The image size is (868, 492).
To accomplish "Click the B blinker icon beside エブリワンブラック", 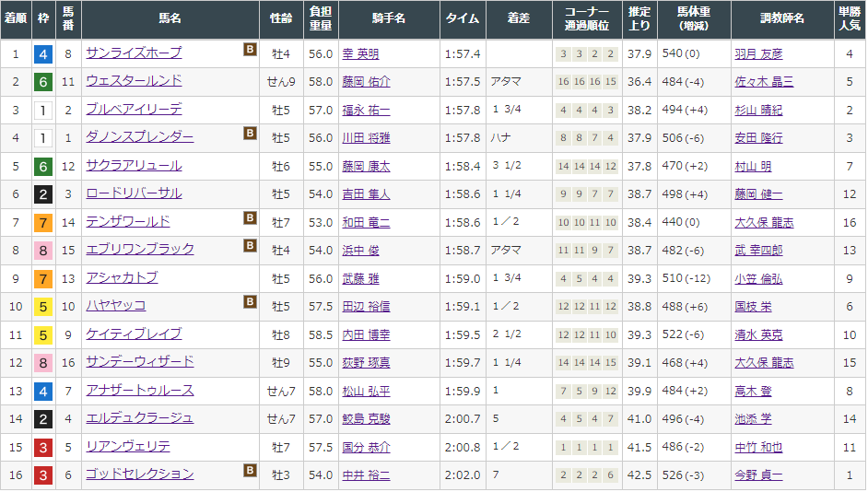I will point(251,245).
